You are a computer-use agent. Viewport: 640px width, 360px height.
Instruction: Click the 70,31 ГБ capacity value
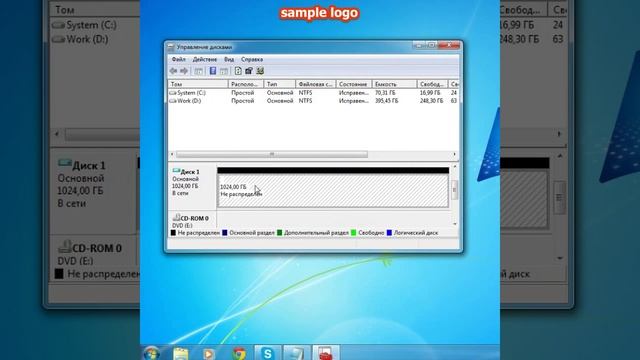click(x=385, y=93)
